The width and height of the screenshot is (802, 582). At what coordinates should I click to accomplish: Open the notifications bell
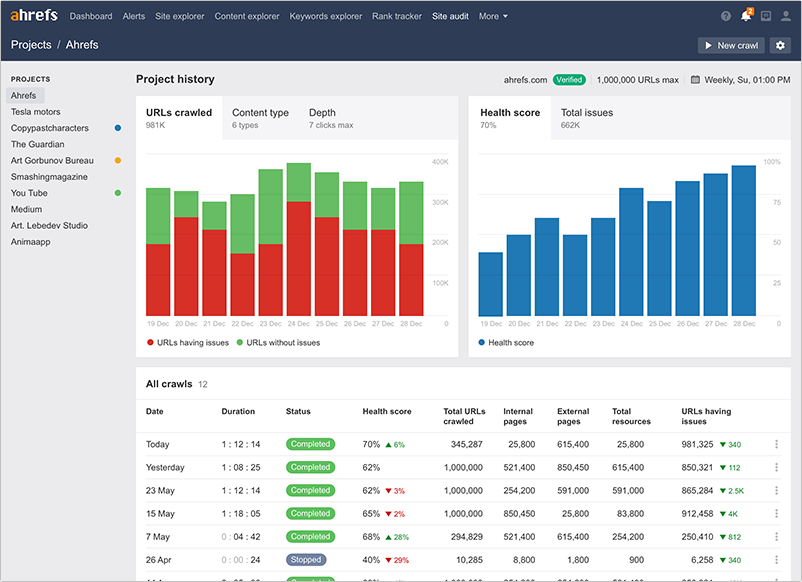746,16
